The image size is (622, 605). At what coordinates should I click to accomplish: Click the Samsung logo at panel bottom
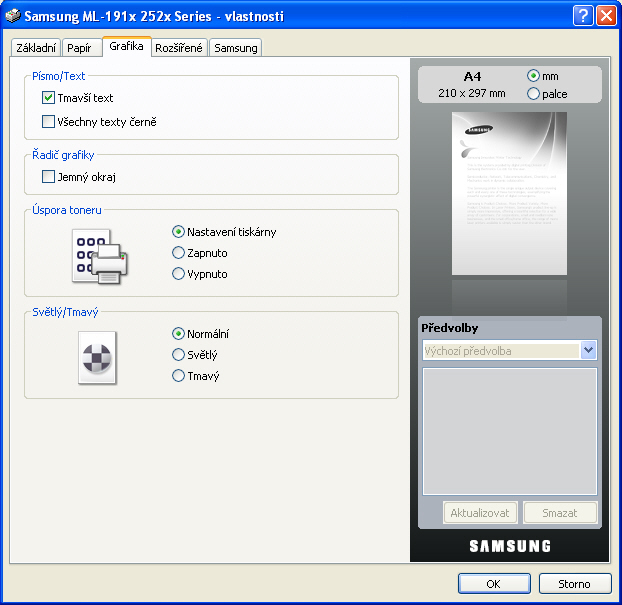tap(510, 546)
